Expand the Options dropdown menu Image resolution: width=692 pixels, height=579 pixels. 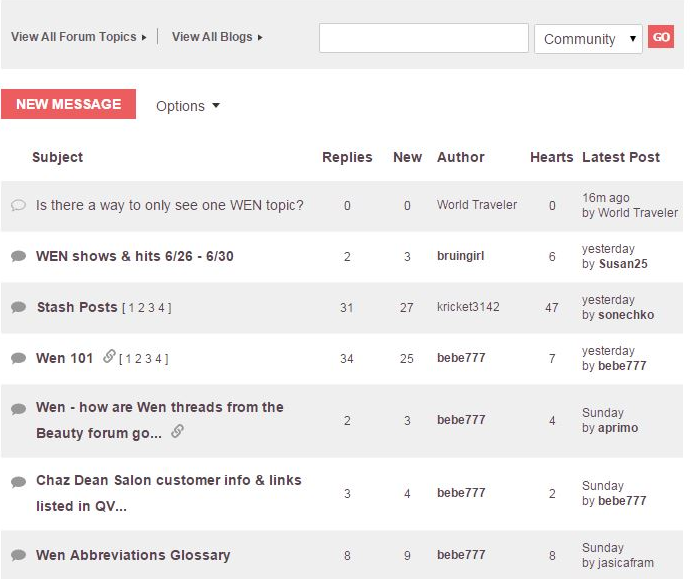pos(187,106)
